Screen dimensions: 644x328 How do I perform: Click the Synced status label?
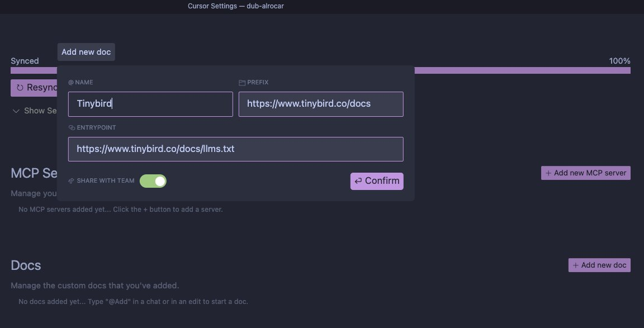click(25, 61)
